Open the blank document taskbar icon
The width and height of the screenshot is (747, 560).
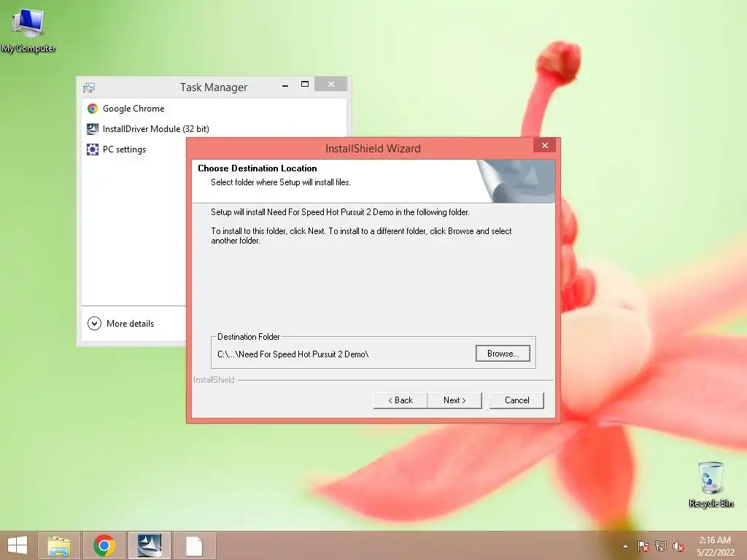click(194, 545)
